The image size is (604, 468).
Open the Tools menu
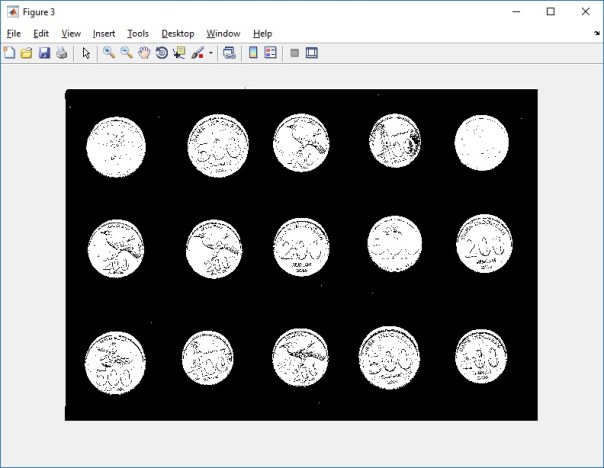pos(138,33)
